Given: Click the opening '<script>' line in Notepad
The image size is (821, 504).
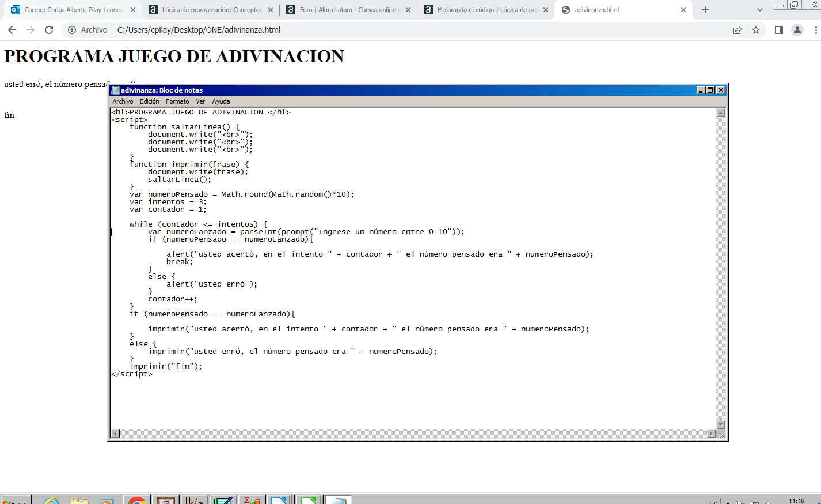Looking at the screenshot, I should click(130, 120).
